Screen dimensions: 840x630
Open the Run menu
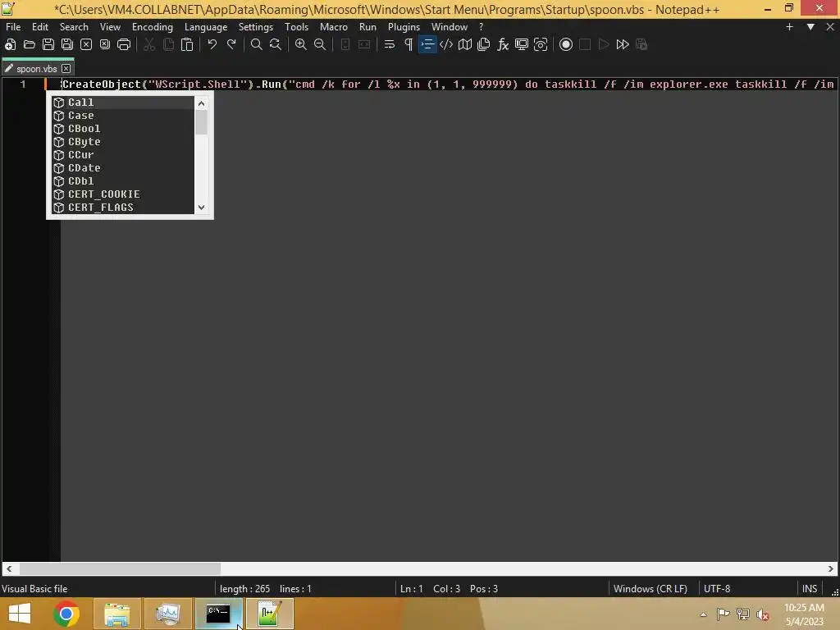pos(367,27)
